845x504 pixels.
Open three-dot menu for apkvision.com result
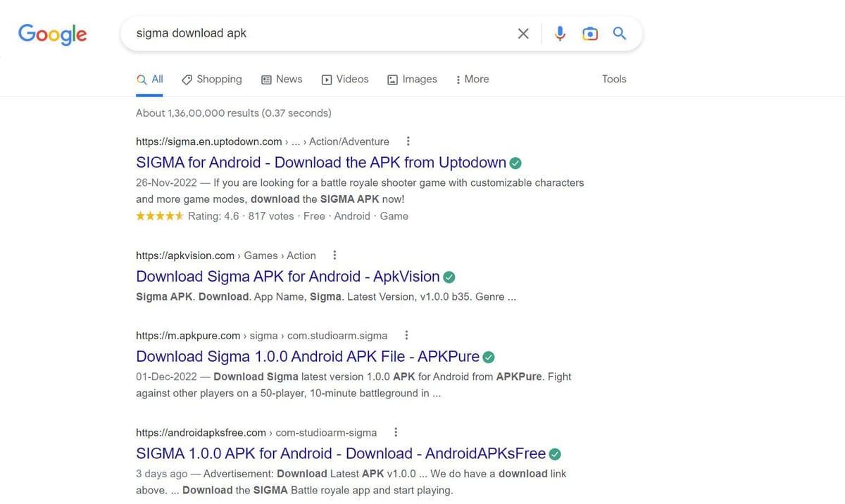point(334,256)
